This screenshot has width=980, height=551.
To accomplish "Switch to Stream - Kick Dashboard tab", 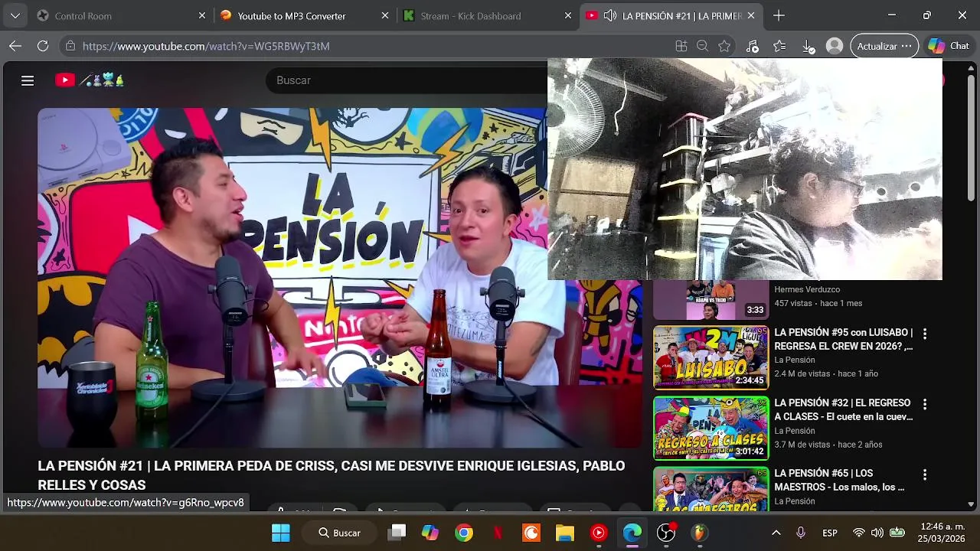I will click(x=488, y=15).
